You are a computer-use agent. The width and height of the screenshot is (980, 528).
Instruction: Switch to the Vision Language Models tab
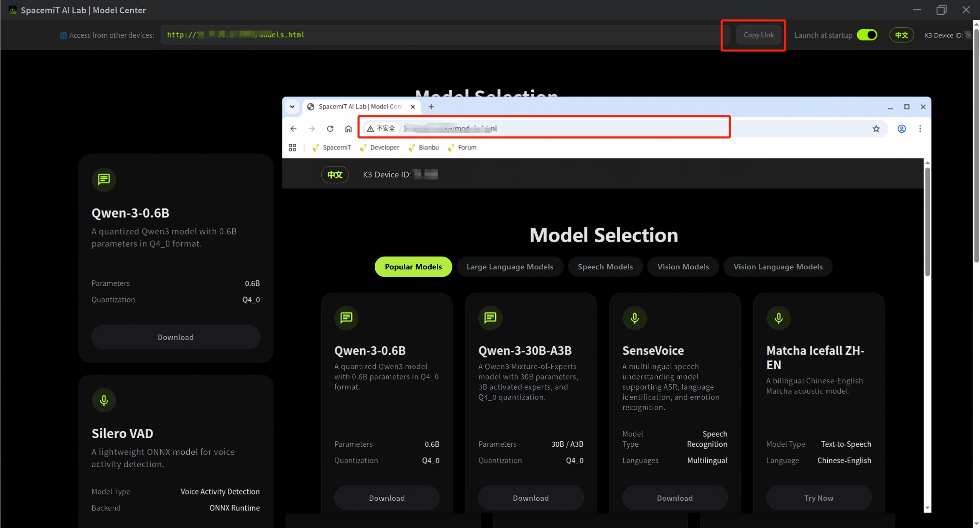pos(778,267)
